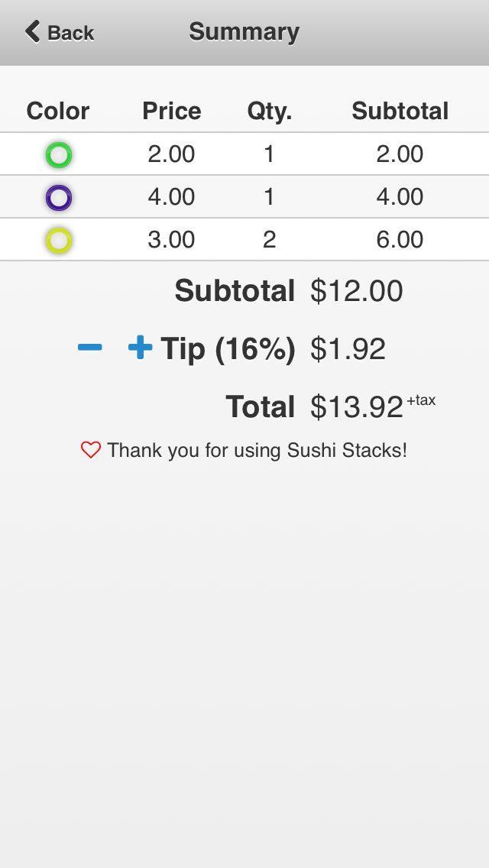Click the Subtotal column header

[400, 112]
